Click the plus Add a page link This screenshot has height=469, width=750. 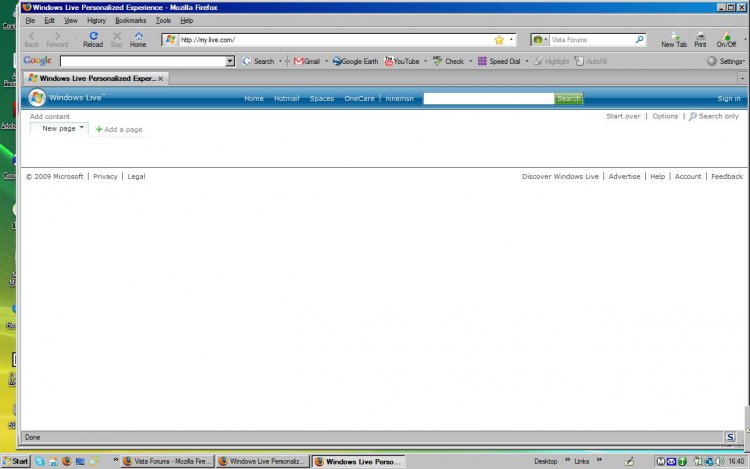(x=119, y=129)
